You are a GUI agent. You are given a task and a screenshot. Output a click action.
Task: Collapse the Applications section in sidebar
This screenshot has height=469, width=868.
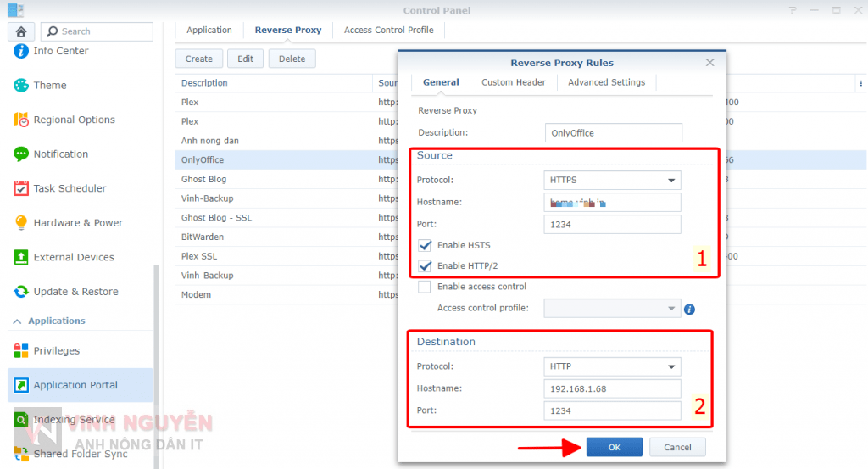[x=15, y=321]
